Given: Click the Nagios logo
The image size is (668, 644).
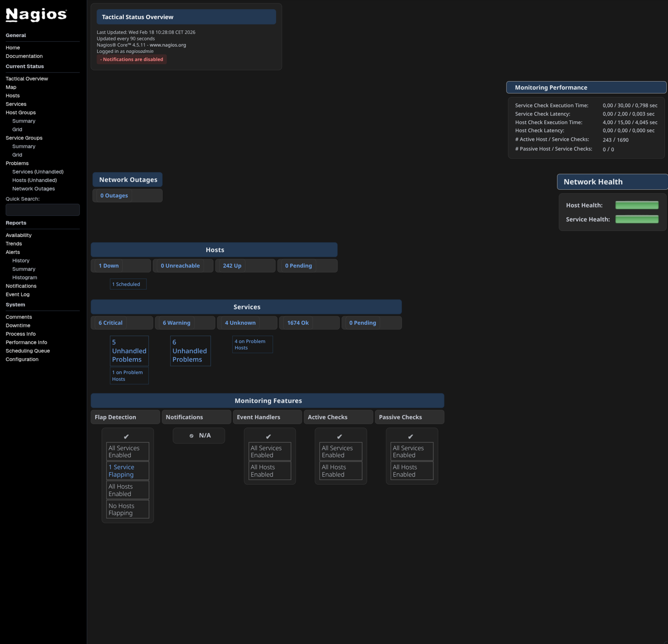Looking at the screenshot, I should [36, 15].
